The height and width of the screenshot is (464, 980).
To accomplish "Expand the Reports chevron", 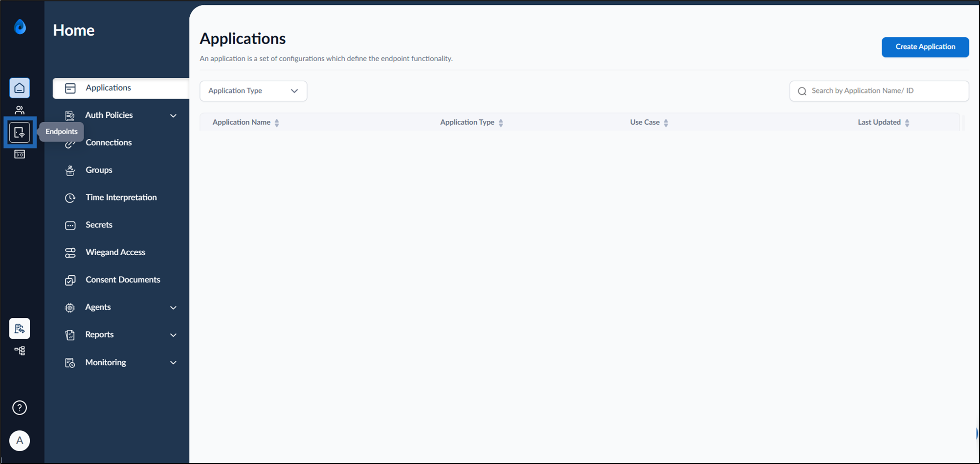I will (173, 335).
